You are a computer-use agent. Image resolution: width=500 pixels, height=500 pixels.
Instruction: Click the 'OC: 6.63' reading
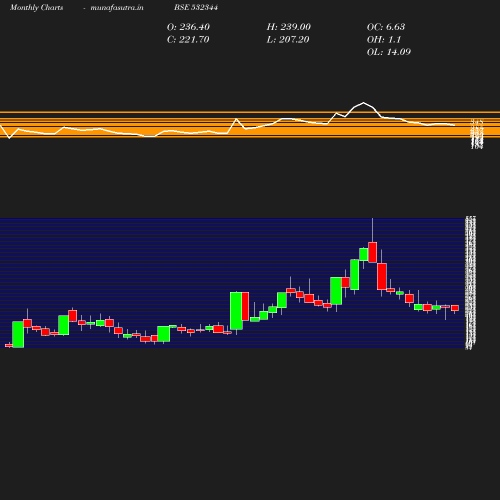[x=386, y=27]
